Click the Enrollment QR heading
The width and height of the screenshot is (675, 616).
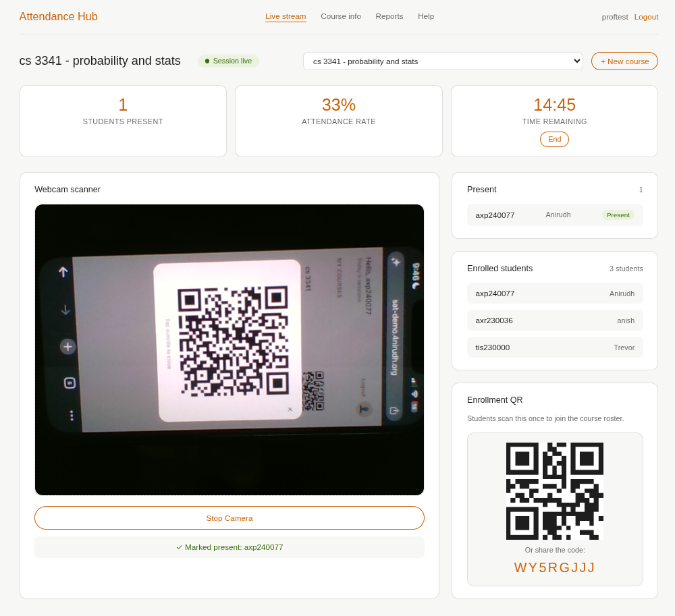point(495,400)
